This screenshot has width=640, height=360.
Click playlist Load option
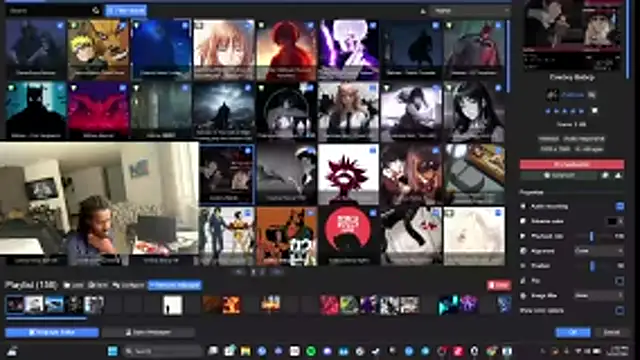pos(74,285)
